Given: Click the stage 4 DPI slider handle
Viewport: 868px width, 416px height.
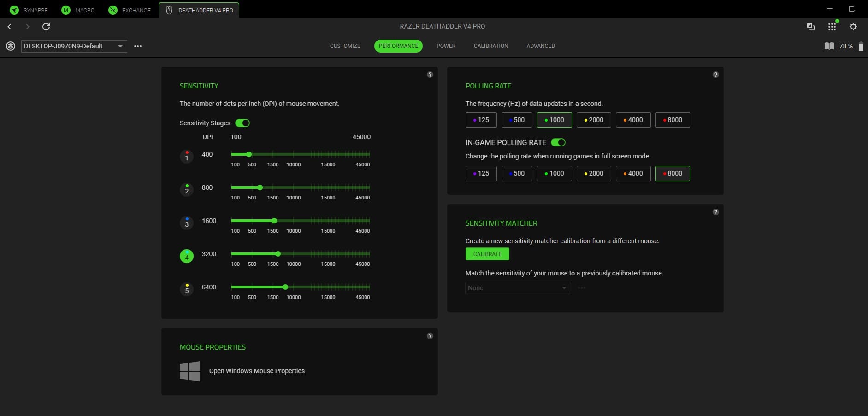Looking at the screenshot, I should (278, 254).
